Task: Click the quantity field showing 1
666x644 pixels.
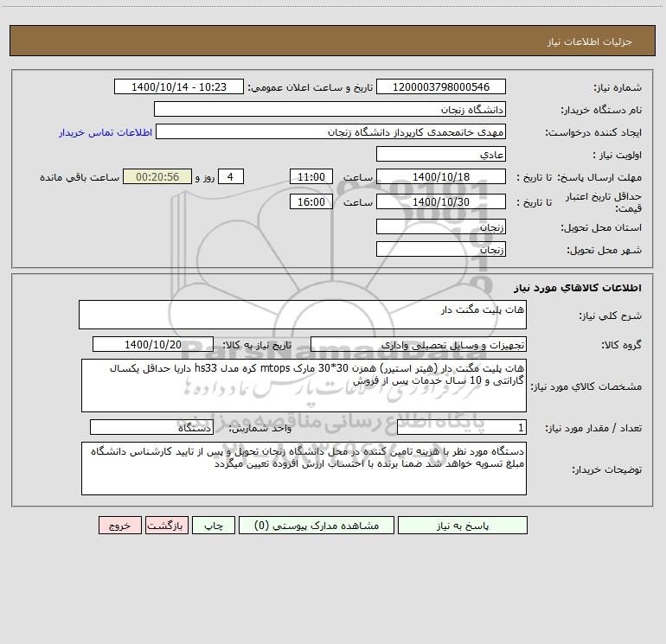Action: [462, 428]
